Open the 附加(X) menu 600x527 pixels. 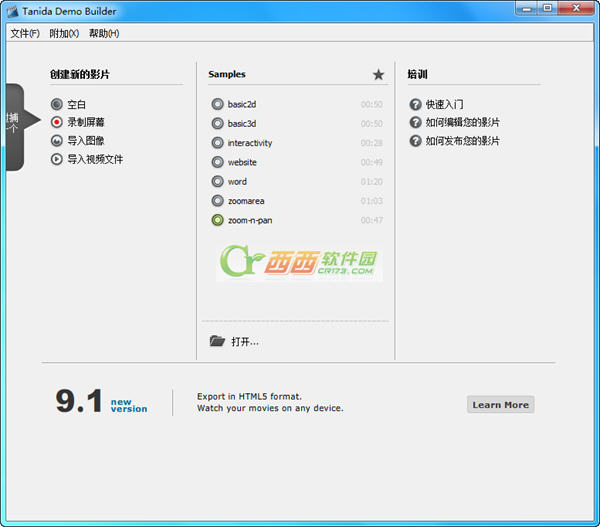coord(64,33)
